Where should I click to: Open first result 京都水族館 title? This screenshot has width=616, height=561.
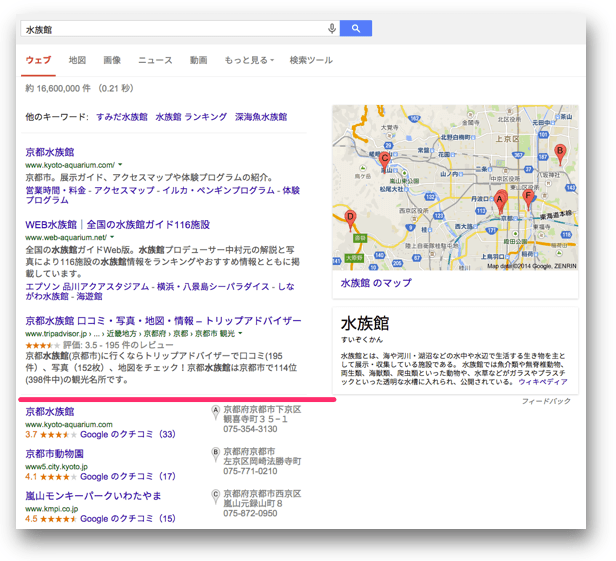point(50,152)
